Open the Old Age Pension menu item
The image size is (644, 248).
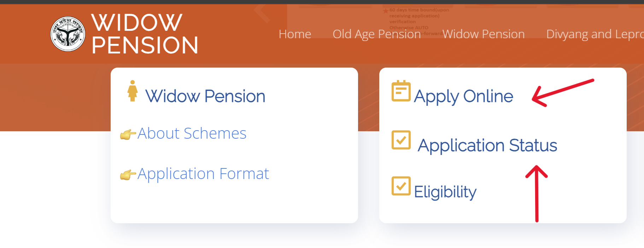click(x=376, y=34)
